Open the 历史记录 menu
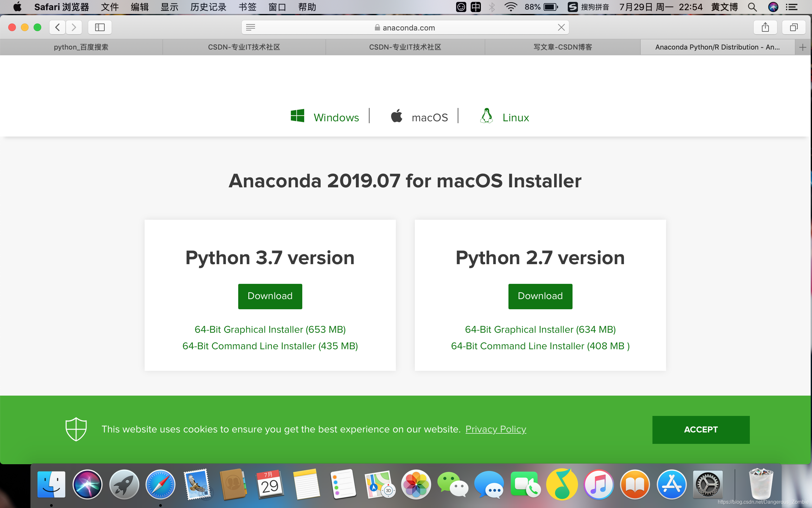 coord(208,7)
